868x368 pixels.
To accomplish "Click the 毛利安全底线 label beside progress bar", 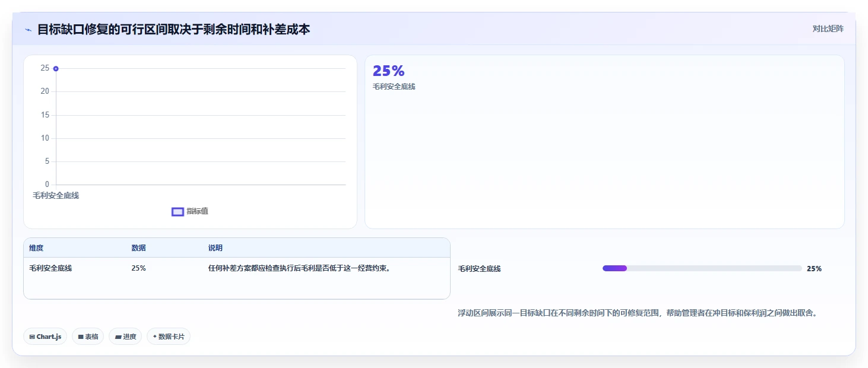I will [x=479, y=269].
